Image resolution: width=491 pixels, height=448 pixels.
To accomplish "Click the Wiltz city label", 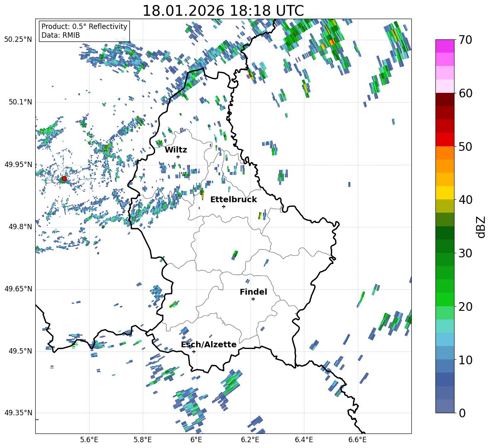I will click(x=176, y=150).
